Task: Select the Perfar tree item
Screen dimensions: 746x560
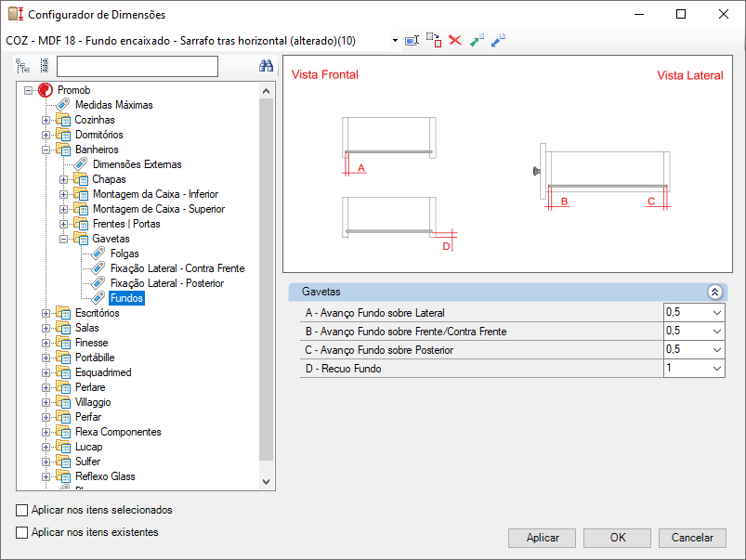Action: 88,417
